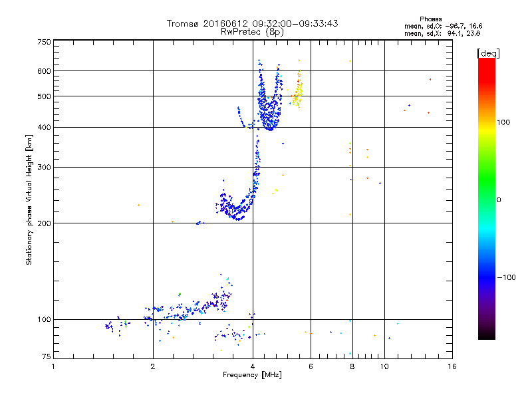Click the plot title 'Tromsø 20160612 09:32:00-09:33:43'

pyautogui.click(x=252, y=23)
